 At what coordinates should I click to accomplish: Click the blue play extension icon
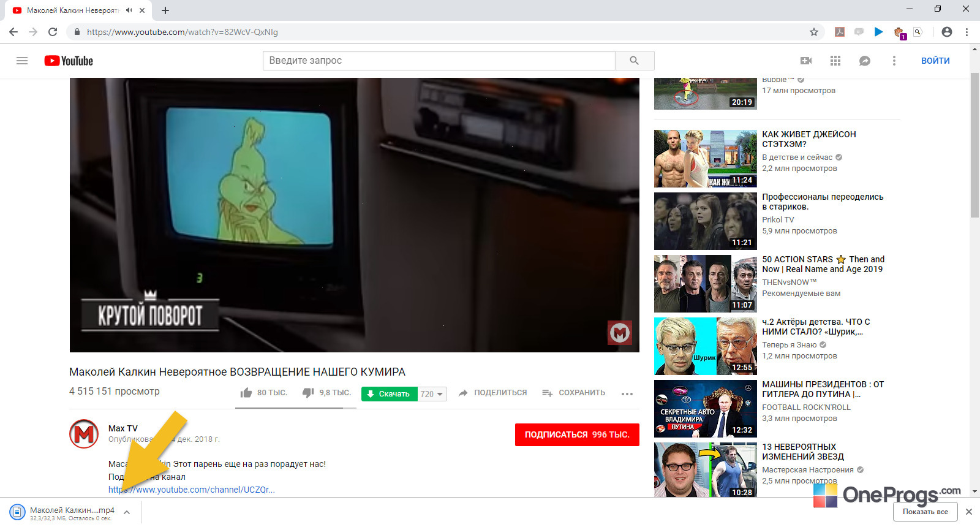click(x=879, y=32)
